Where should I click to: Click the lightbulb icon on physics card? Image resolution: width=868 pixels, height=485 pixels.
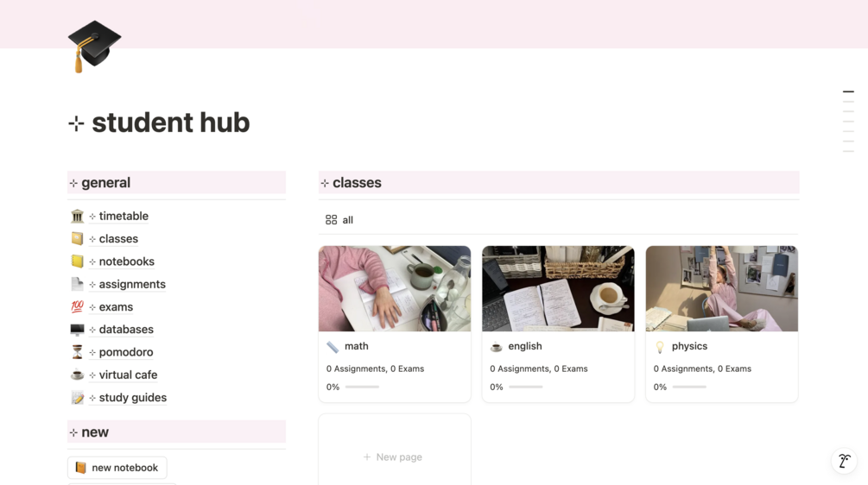click(659, 347)
